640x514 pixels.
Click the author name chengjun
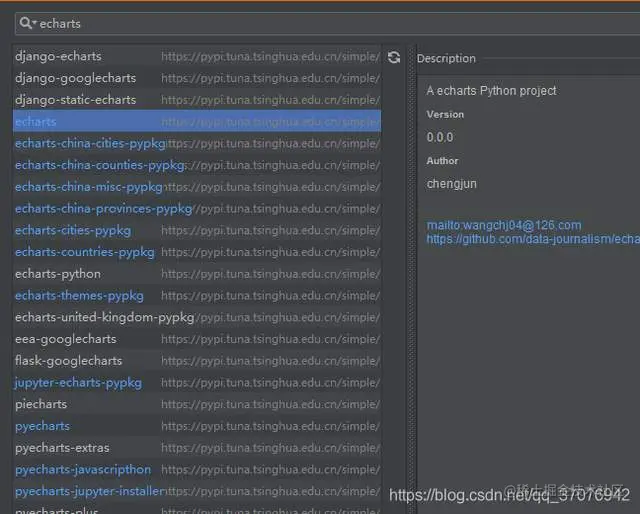tap(451, 184)
